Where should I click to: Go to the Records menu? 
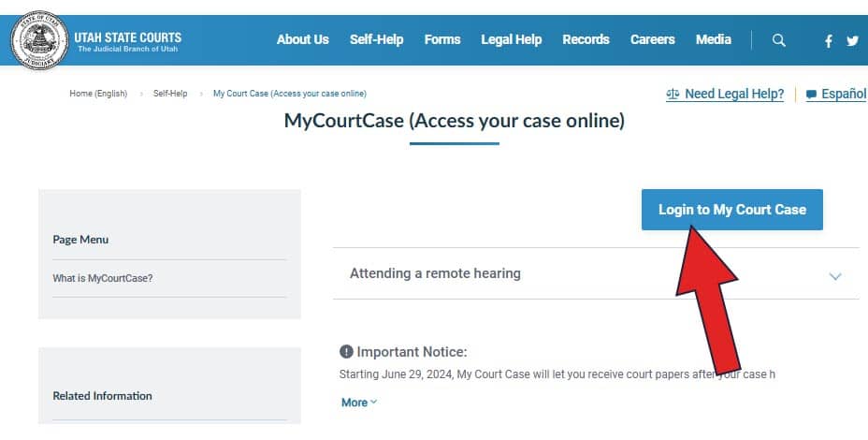586,39
